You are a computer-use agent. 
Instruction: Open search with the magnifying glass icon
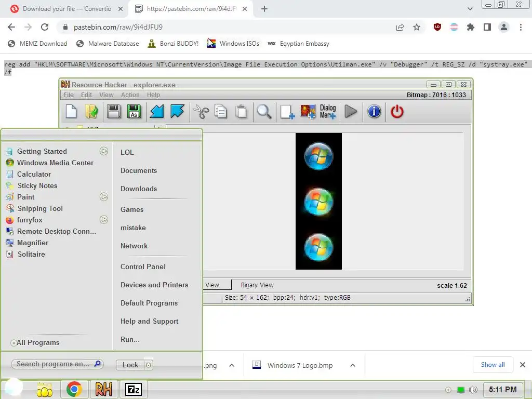point(264,112)
